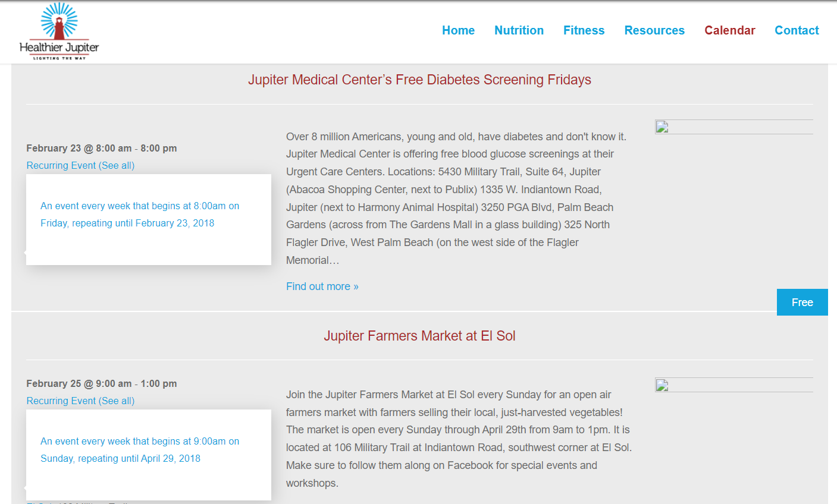Click the February 23 @ 8:00 am date text
This screenshot has height=504, width=837.
(102, 148)
